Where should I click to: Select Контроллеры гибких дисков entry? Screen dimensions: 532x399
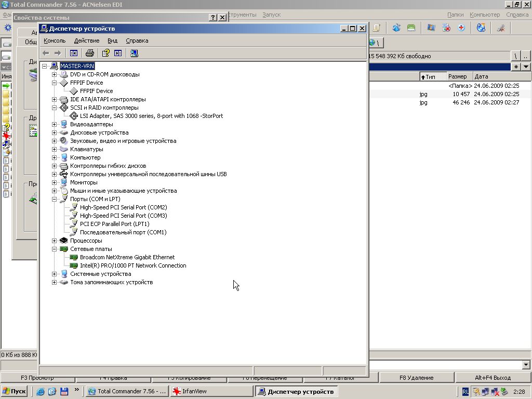coord(108,166)
